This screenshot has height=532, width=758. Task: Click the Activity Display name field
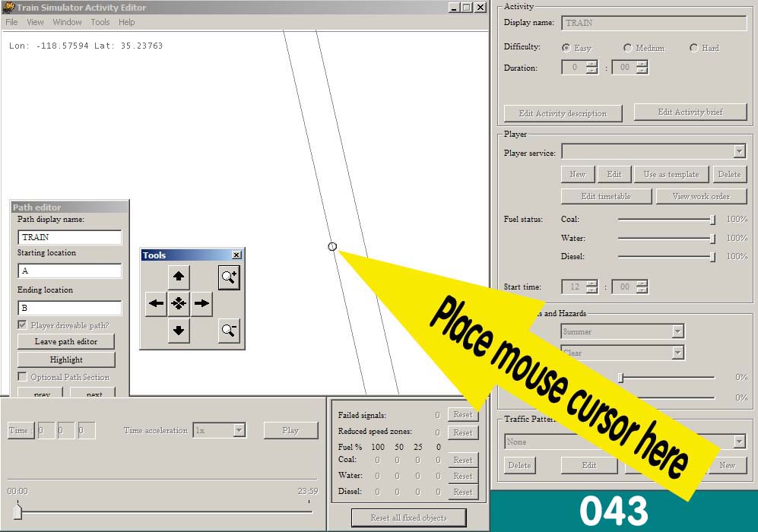tap(654, 23)
